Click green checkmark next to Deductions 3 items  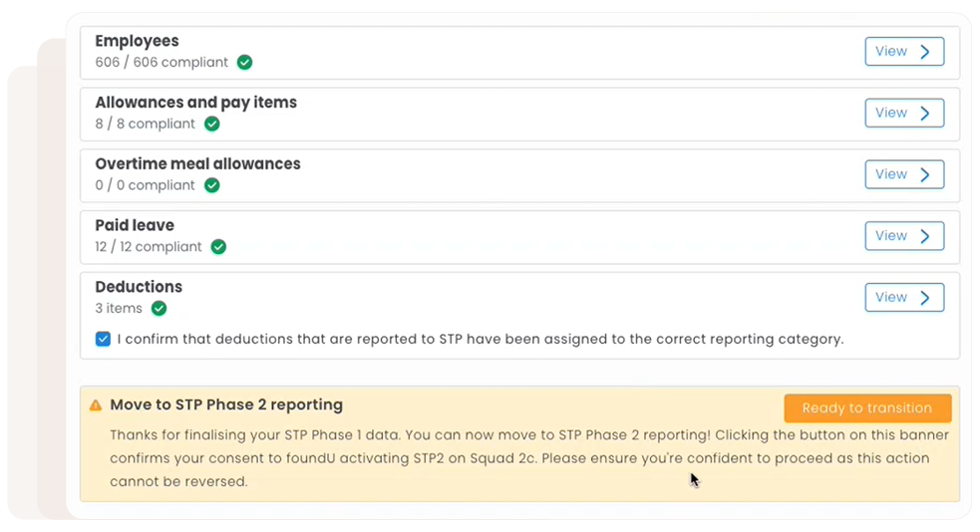(159, 309)
